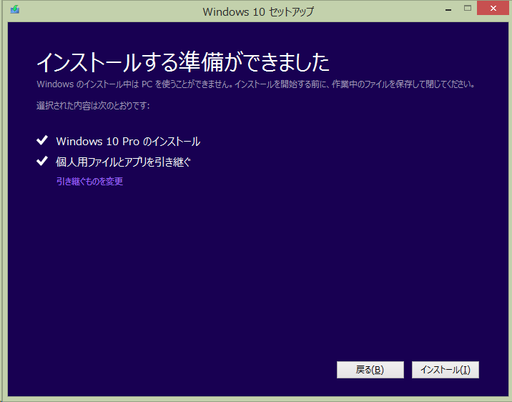The width and height of the screenshot is (512, 402).
Task: Minimize the Windows 10 セットアップ window
Action: coord(448,10)
